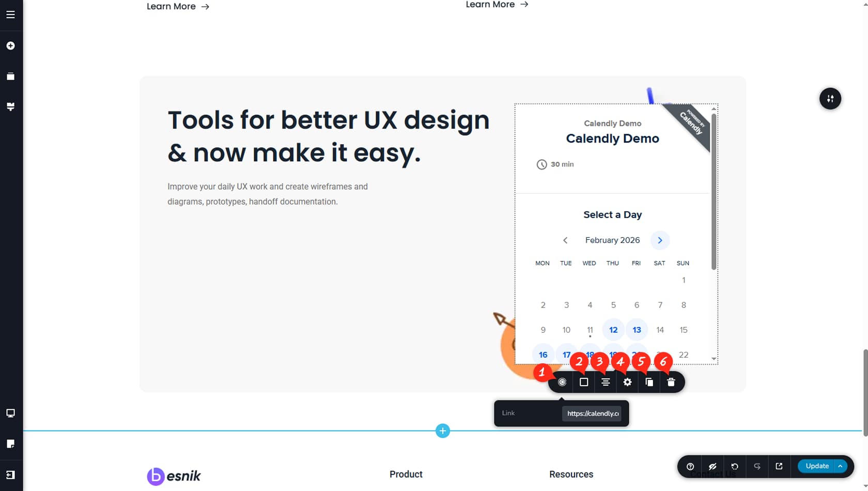Undo the last change
The height and width of the screenshot is (491, 868).
click(x=735, y=466)
